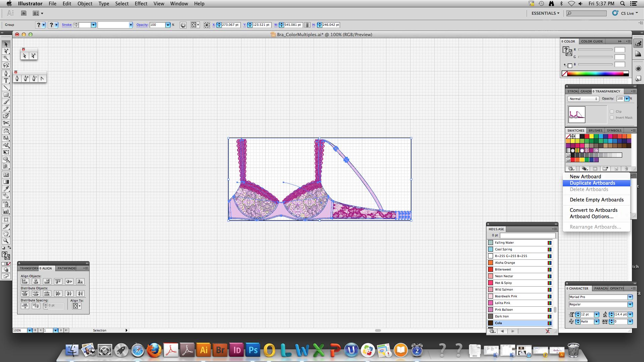This screenshot has height=362, width=644.
Task: Enable the Clip checkbox
Action: [x=612, y=112]
